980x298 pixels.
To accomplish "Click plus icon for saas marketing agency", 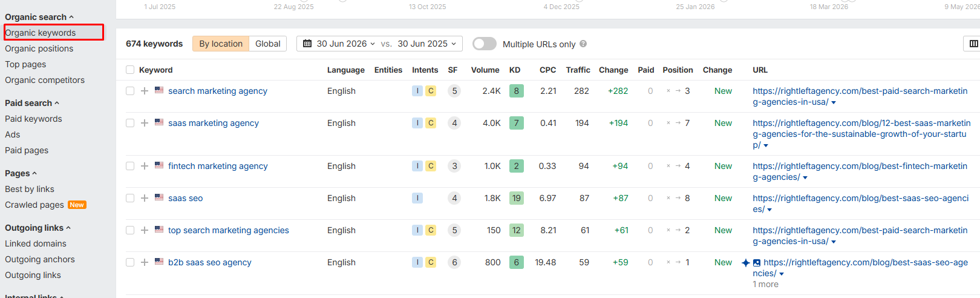I will tap(145, 123).
